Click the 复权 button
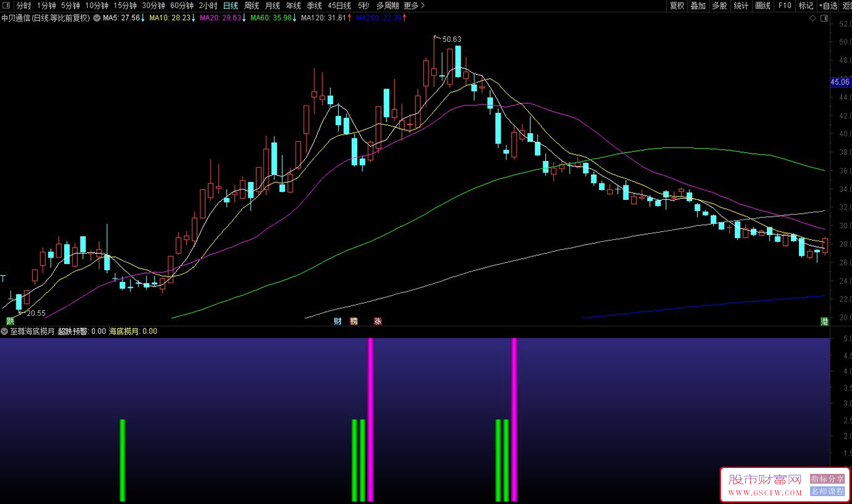The width and height of the screenshot is (852, 504). [677, 6]
